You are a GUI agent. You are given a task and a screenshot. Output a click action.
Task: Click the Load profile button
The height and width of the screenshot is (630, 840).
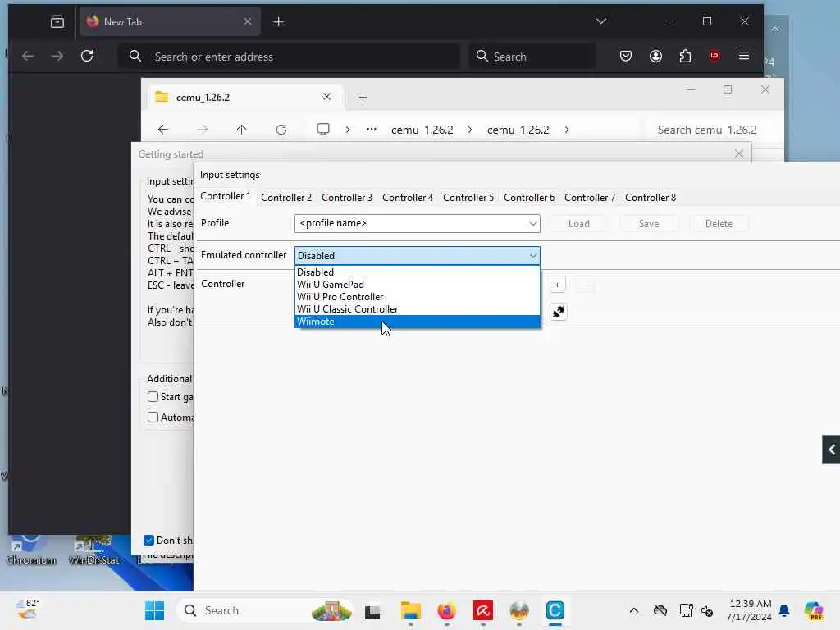578,224
